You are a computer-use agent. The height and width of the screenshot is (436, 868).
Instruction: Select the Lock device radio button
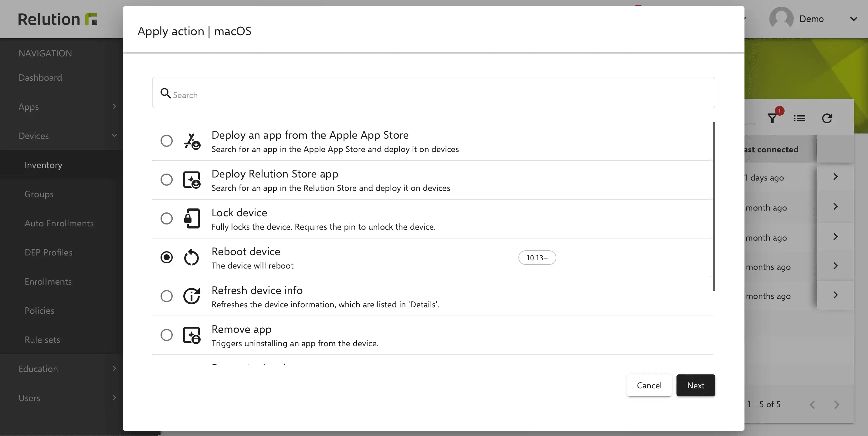click(166, 218)
